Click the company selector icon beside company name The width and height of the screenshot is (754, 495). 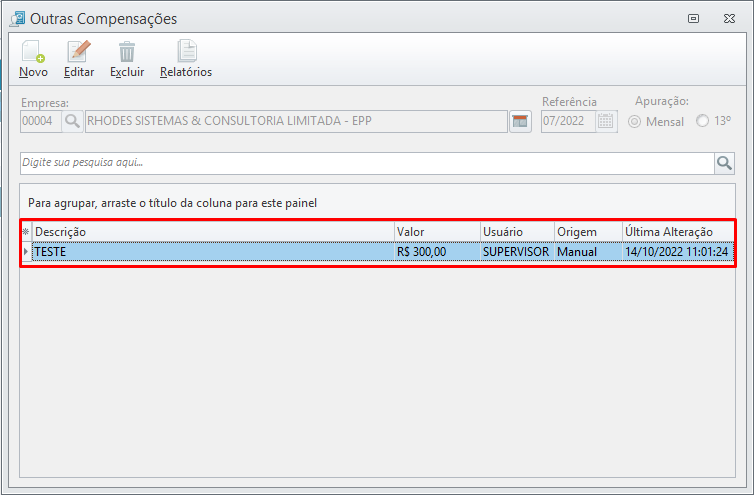(520, 121)
